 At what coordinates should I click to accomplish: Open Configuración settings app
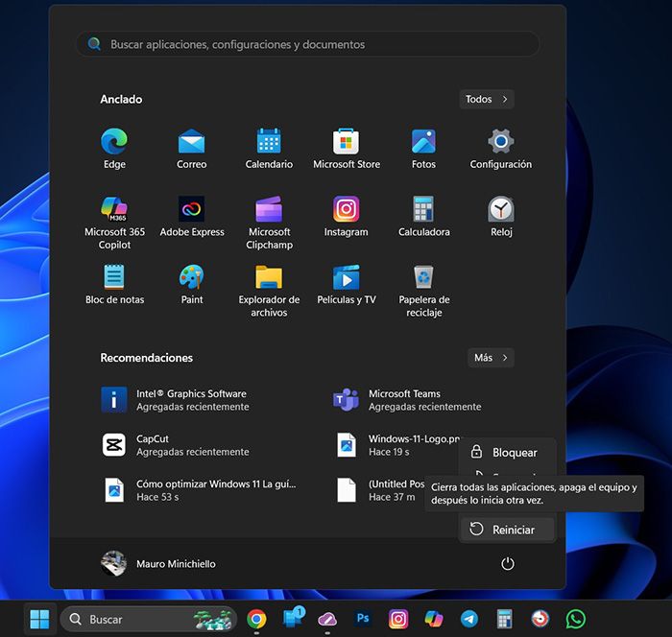coord(500,149)
